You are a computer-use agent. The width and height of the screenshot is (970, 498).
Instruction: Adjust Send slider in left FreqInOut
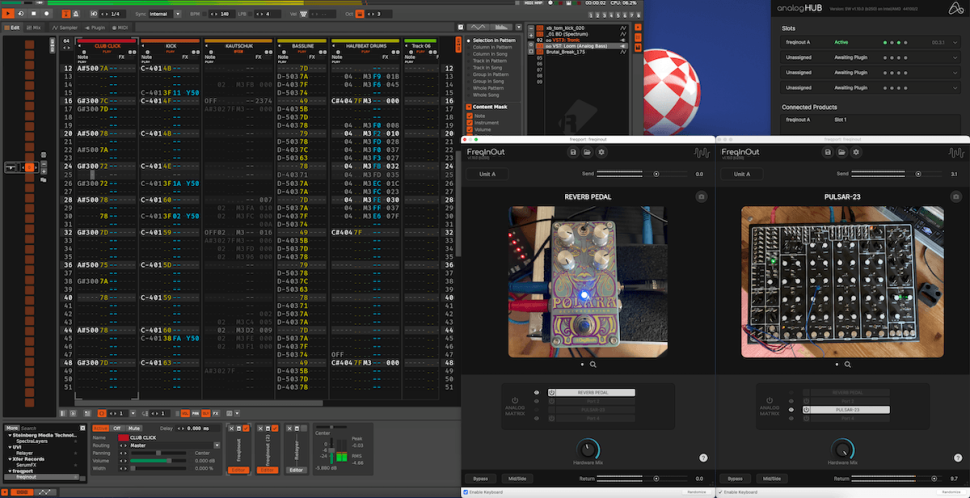point(642,174)
